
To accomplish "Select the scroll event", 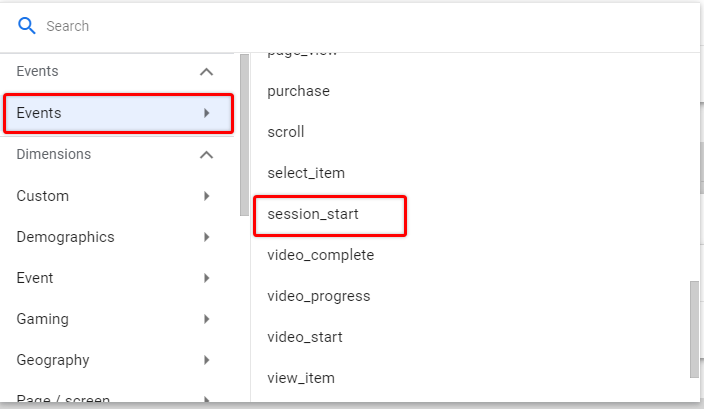I will [x=286, y=132].
